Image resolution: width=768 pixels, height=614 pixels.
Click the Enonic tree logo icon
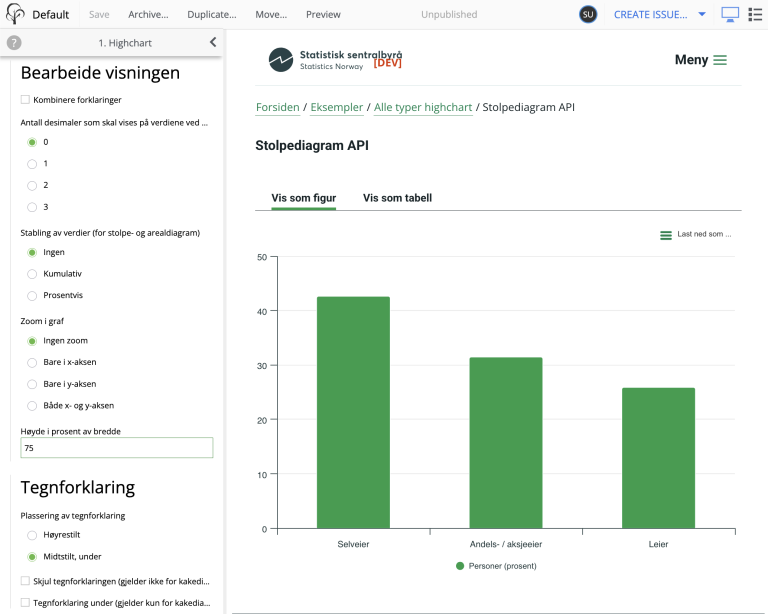(x=15, y=15)
